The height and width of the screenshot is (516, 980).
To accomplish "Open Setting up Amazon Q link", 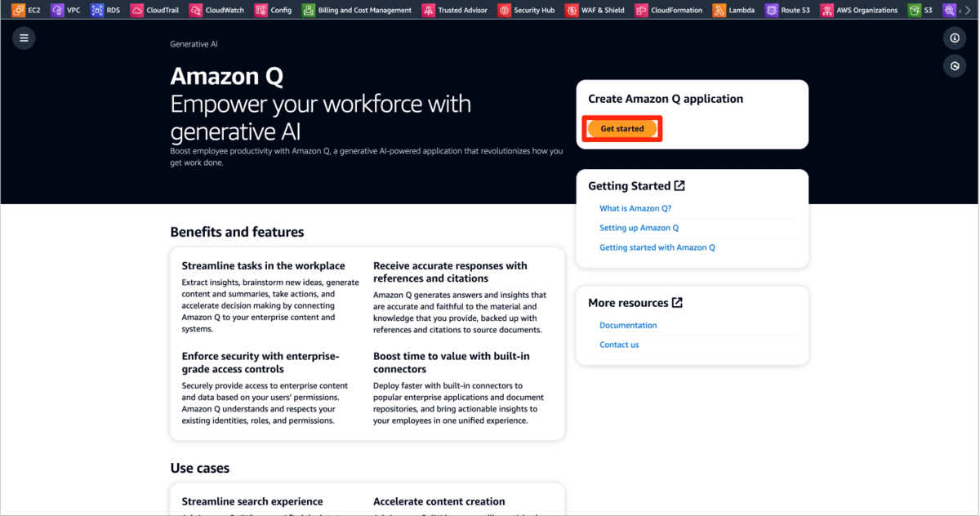I will [x=639, y=228].
